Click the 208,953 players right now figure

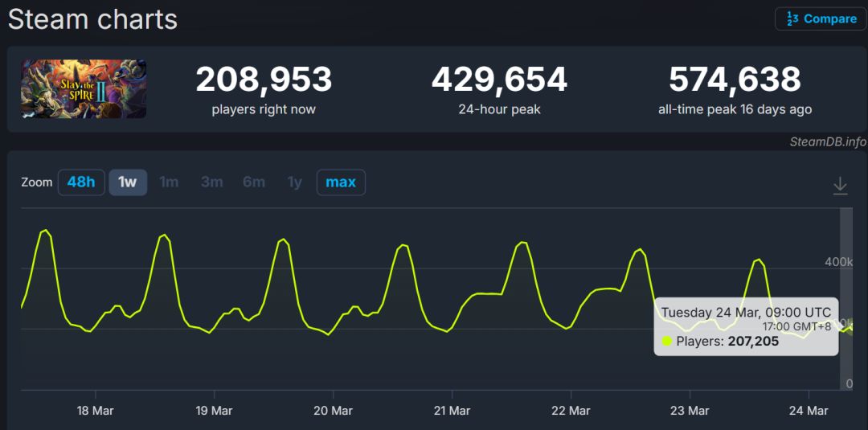click(x=264, y=80)
